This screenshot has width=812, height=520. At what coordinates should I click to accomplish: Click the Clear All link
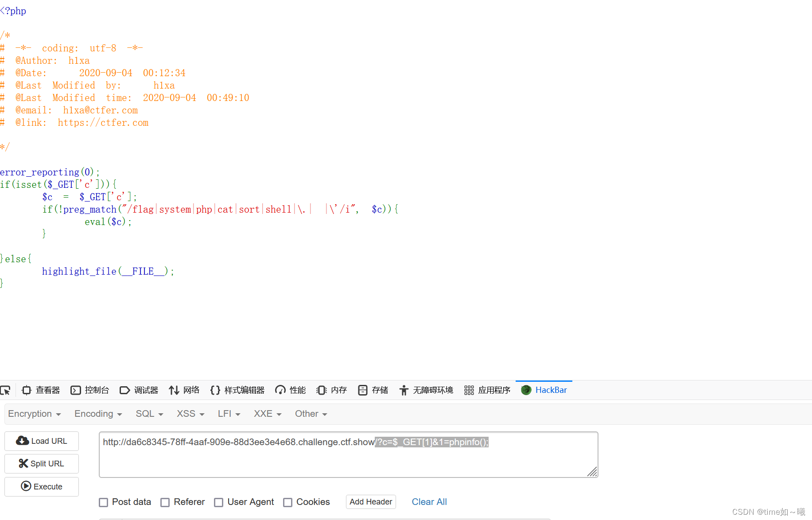[x=429, y=502]
